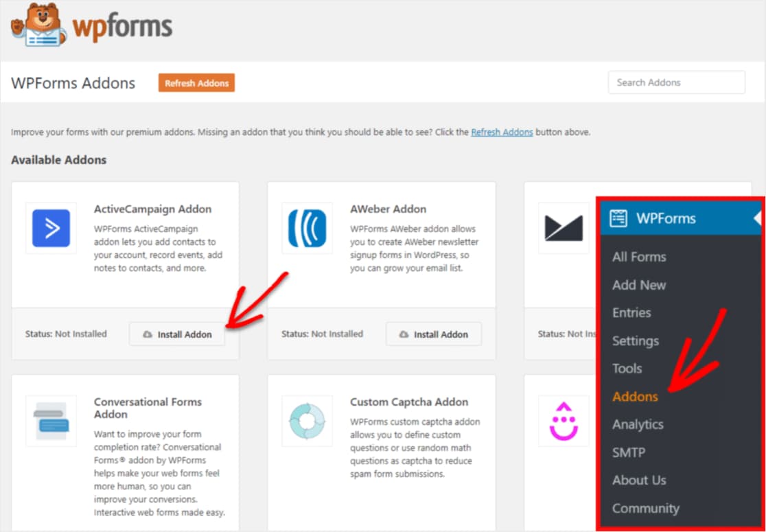Click the Refresh Addons button
The image size is (766, 532).
click(x=196, y=82)
